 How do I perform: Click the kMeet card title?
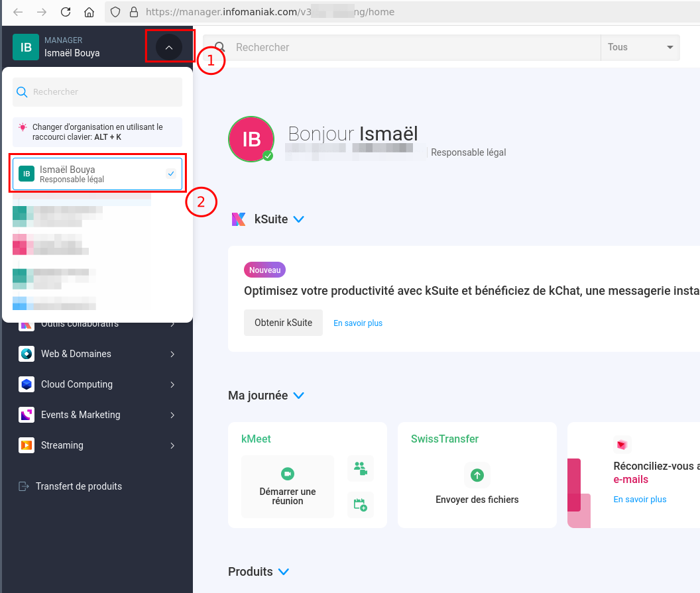pyautogui.click(x=257, y=439)
